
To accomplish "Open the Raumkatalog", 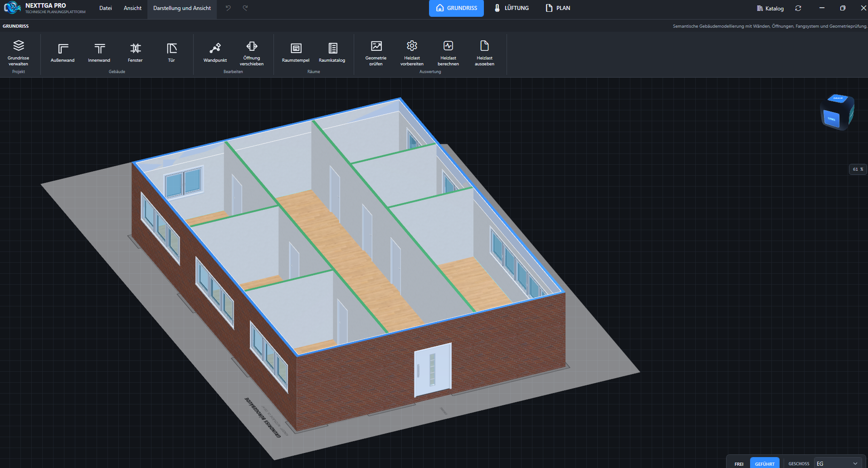I will click(x=332, y=53).
